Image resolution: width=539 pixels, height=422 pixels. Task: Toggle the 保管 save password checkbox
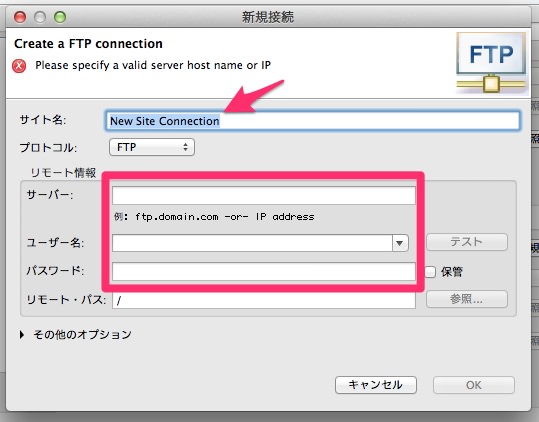tap(430, 272)
